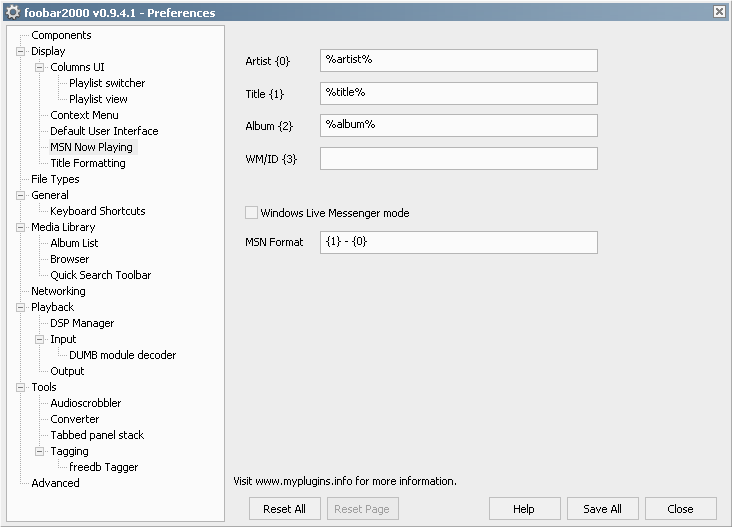The width and height of the screenshot is (732, 527).
Task: Close the Preferences dialog with Close button
Action: pos(680,509)
